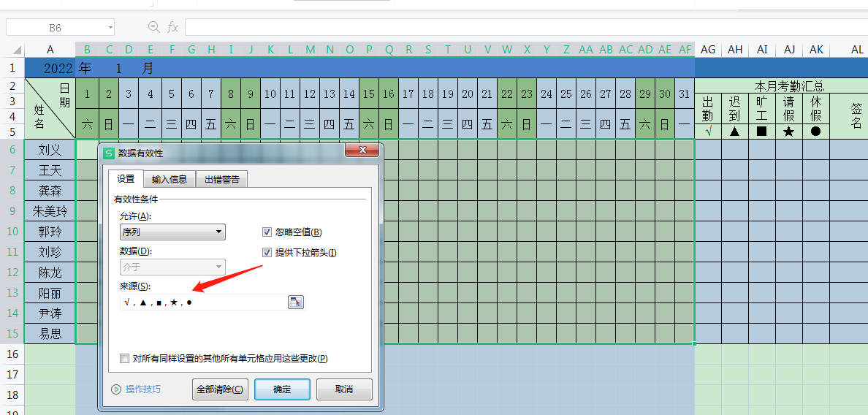Image resolution: width=868 pixels, height=415 pixels.
Task: Click the black circle ● symbol cell
Action: pyautogui.click(x=815, y=131)
